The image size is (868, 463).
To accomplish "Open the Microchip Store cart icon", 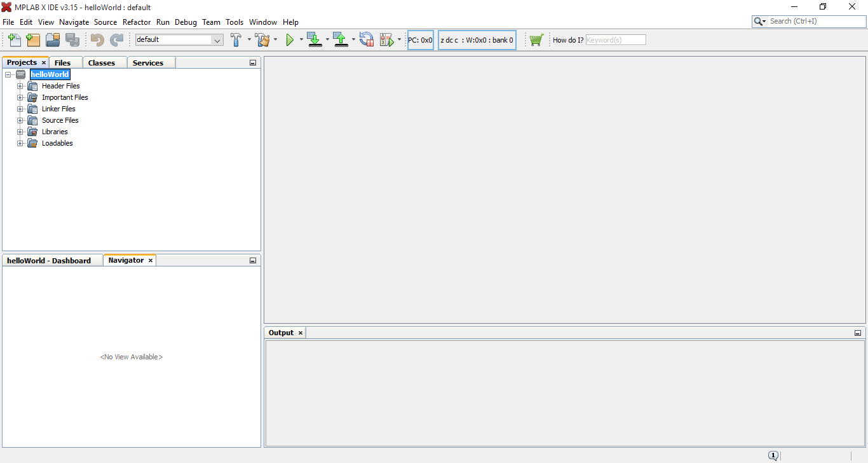I will pos(536,39).
